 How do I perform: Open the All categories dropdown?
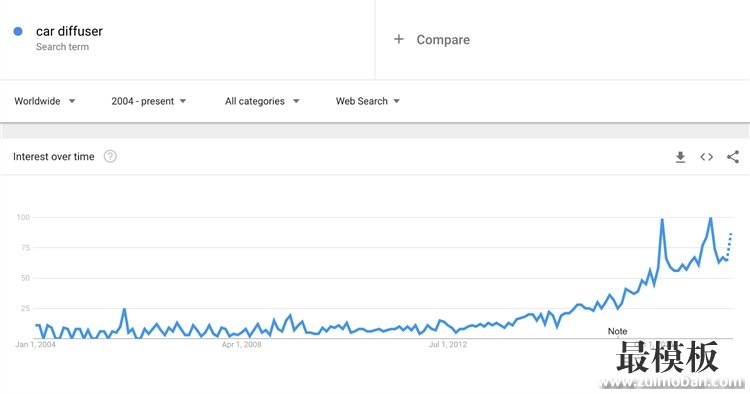click(x=262, y=101)
